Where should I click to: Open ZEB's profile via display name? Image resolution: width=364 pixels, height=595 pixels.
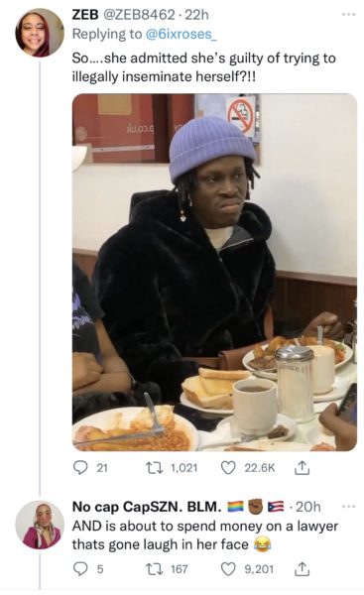click(84, 15)
